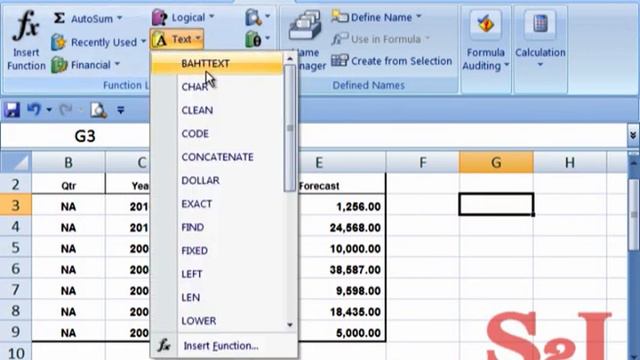The image size is (640, 360).
Task: Collapse the Text dropdown arrow
Action: pos(198,39)
